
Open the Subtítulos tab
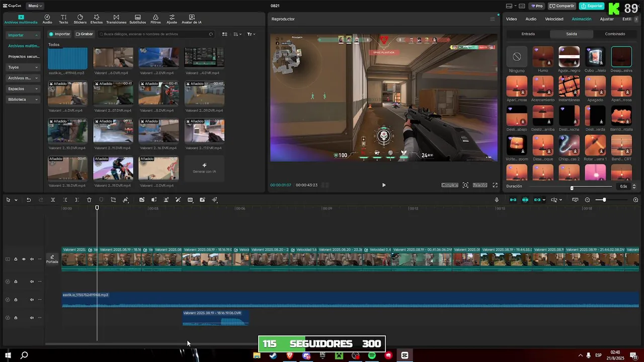pyautogui.click(x=138, y=19)
